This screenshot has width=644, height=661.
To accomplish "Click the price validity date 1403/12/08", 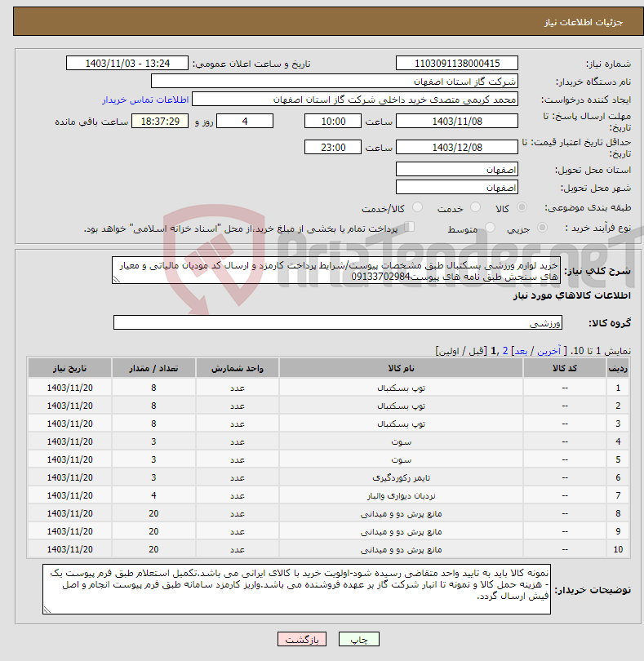I will click(x=457, y=148).
